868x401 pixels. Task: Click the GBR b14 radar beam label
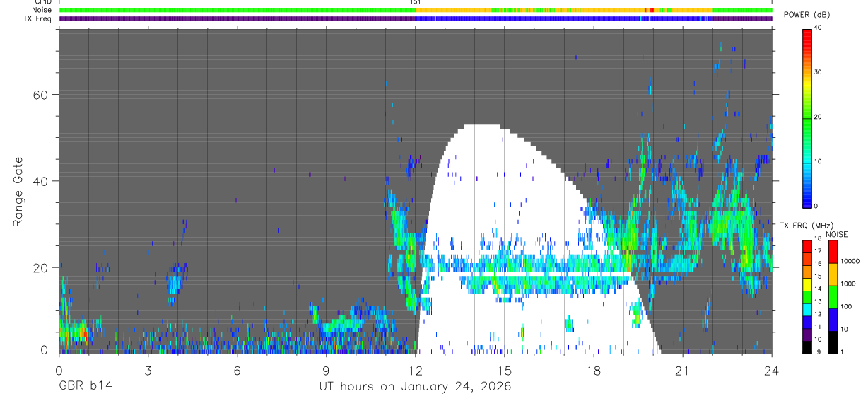pos(84,386)
